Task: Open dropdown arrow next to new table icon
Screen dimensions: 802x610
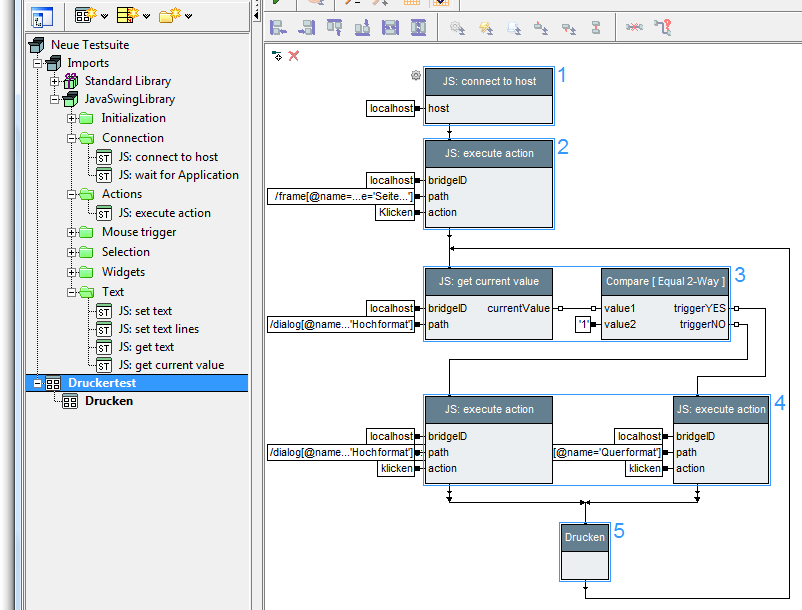Action: click(x=147, y=16)
